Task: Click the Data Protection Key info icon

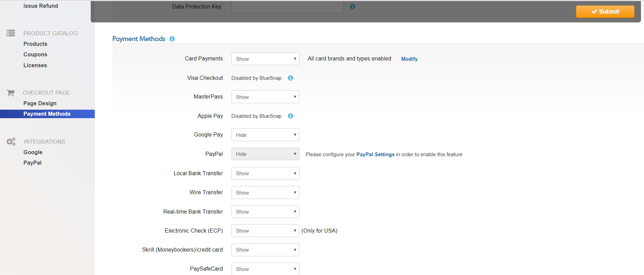Action: (352, 7)
